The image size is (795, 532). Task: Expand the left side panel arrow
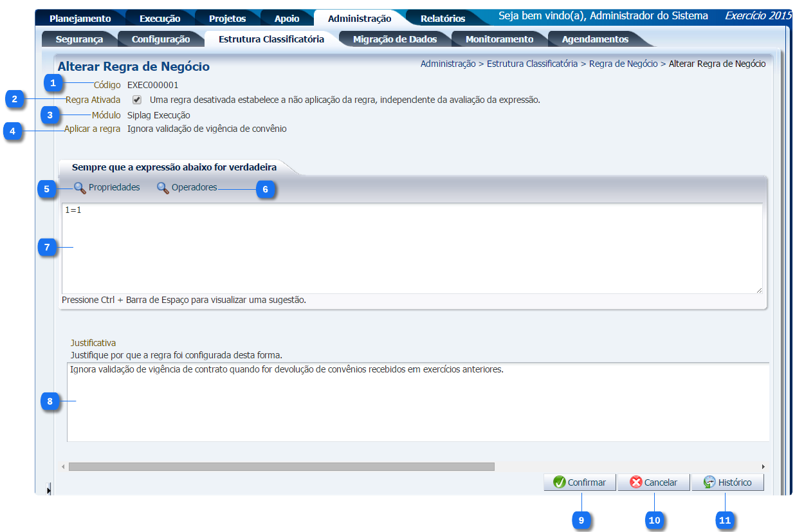(49, 490)
